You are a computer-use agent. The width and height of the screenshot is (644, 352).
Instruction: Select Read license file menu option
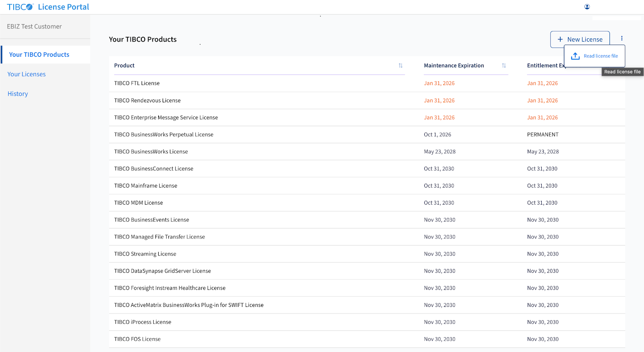coord(601,56)
